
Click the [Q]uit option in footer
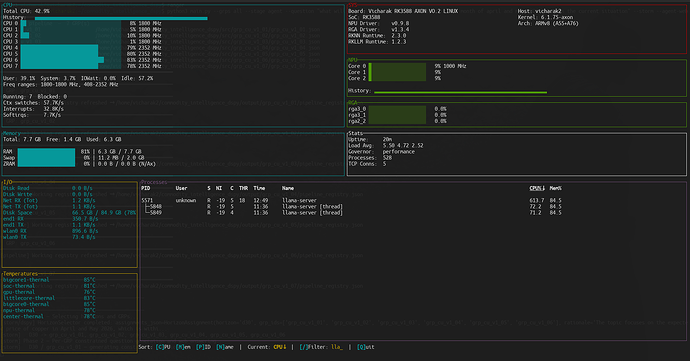pyautogui.click(x=366, y=347)
